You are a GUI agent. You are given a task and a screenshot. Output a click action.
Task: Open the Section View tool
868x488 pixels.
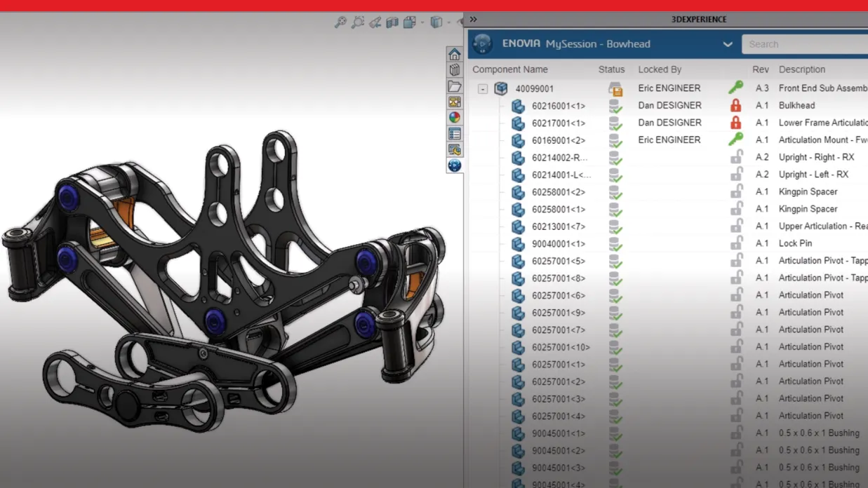(392, 22)
